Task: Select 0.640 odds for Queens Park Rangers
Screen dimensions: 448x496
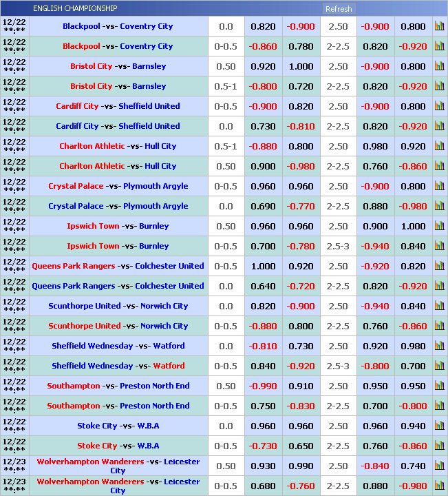Action: [263, 287]
